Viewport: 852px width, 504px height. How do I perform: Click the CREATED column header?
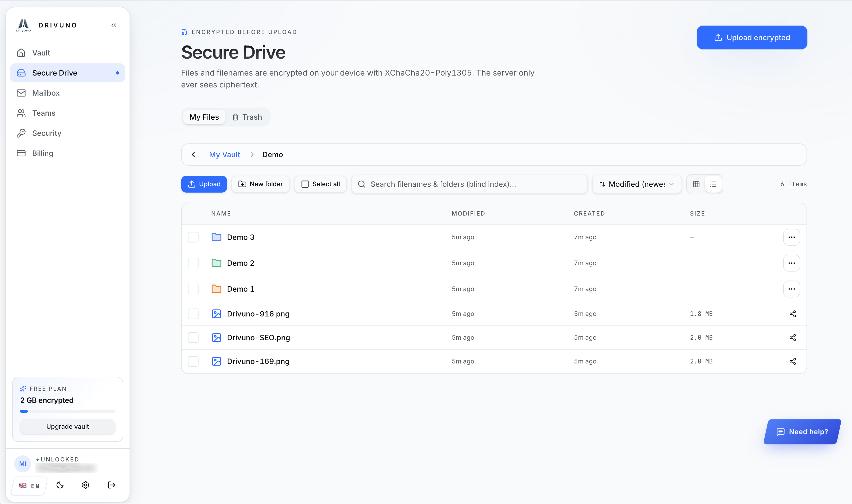589,214
